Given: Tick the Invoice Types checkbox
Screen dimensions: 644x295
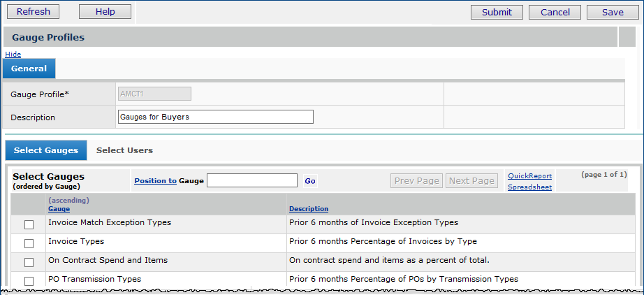Looking at the screenshot, I should click(x=29, y=243).
